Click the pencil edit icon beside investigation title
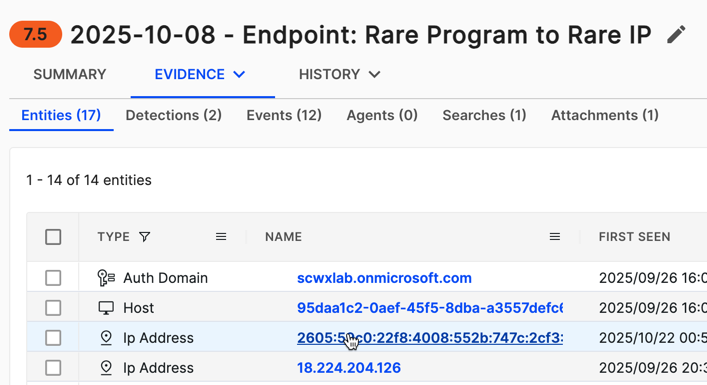Screen dimensions: 707x385 (676, 35)
